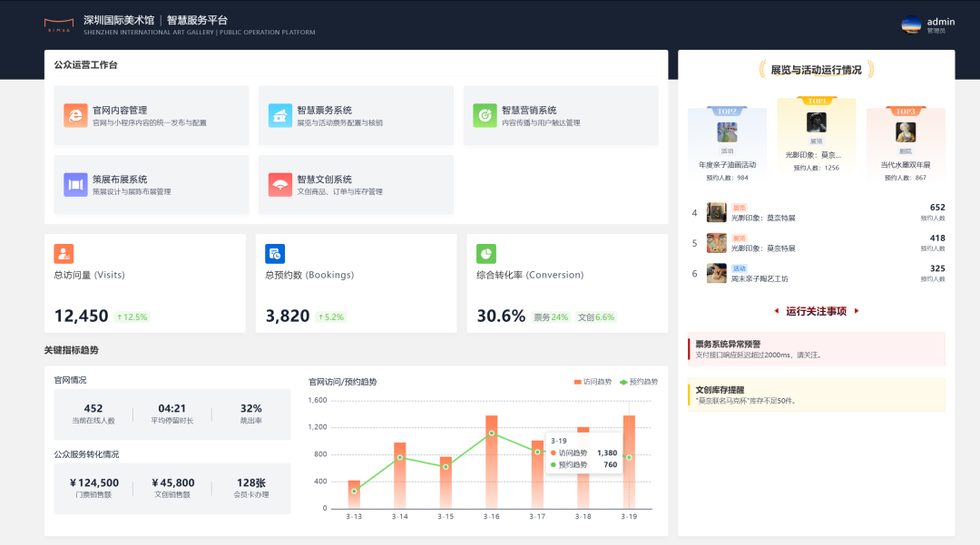Click the 418 预约人数 value
Viewport: 980px width, 545px height.
937,238
